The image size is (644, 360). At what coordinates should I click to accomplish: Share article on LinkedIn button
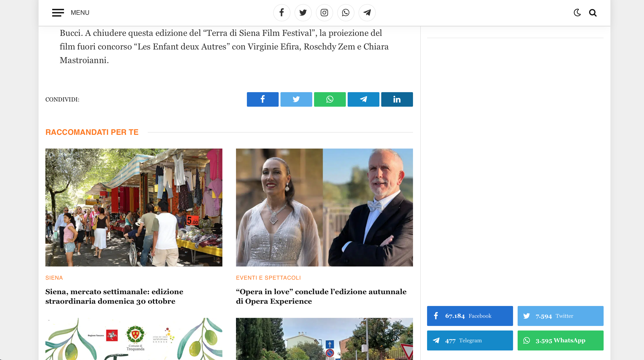click(397, 99)
